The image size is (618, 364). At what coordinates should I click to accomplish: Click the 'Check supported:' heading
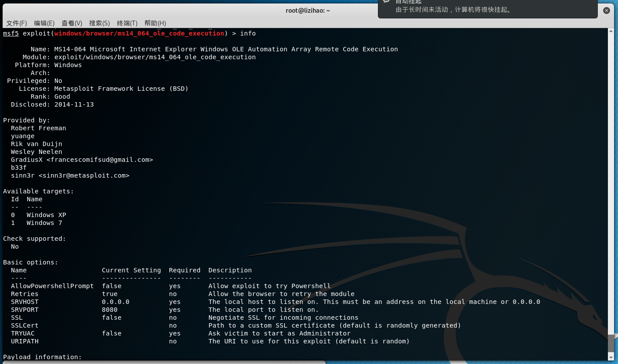click(x=35, y=239)
